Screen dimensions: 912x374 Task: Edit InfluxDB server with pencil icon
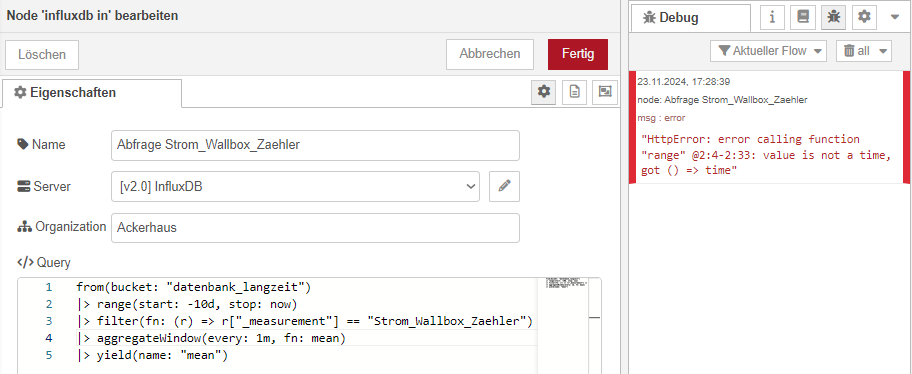click(x=504, y=186)
